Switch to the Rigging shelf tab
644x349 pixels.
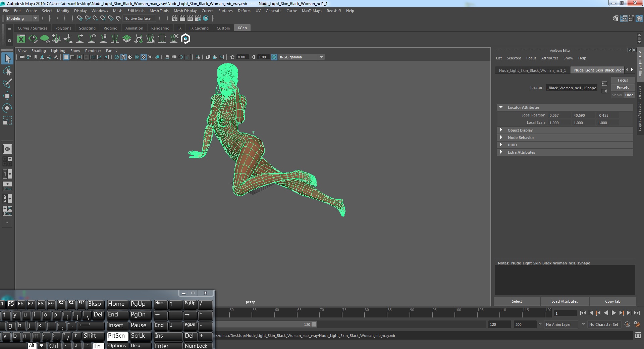point(110,28)
